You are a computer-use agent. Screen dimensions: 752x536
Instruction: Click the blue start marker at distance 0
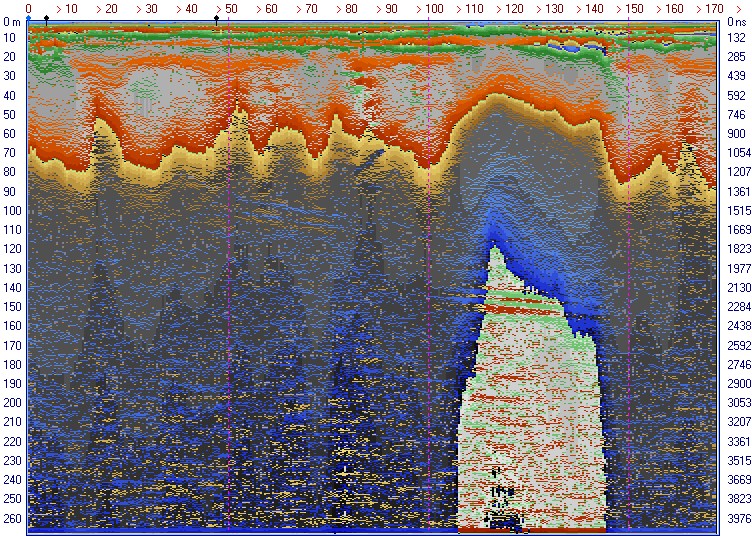pos(28,19)
